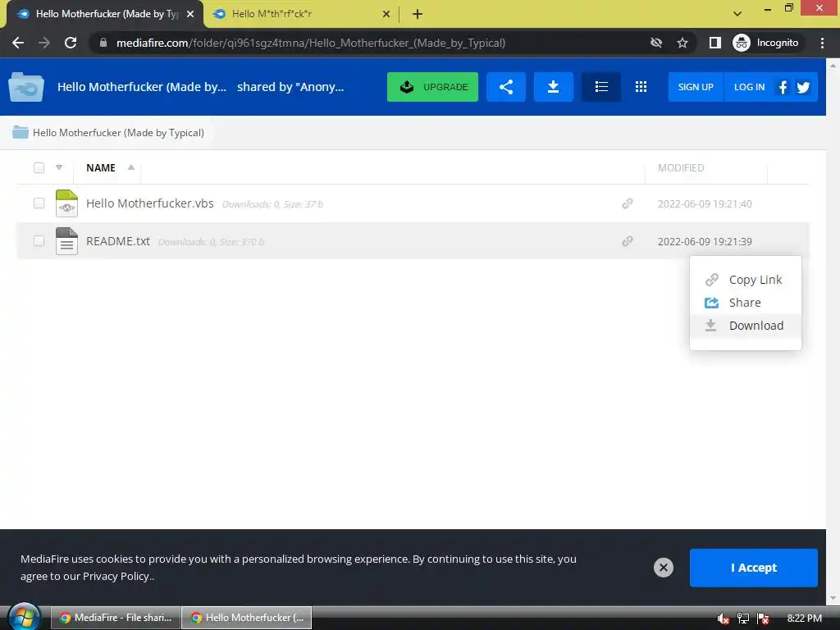
Task: Click the 2022-06-09 19:21:39 modified date
Action: tap(705, 241)
